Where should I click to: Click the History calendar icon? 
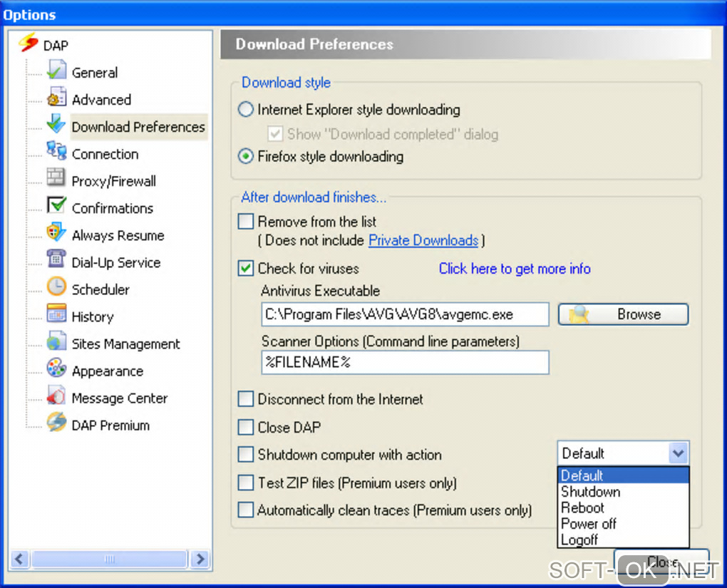56,314
